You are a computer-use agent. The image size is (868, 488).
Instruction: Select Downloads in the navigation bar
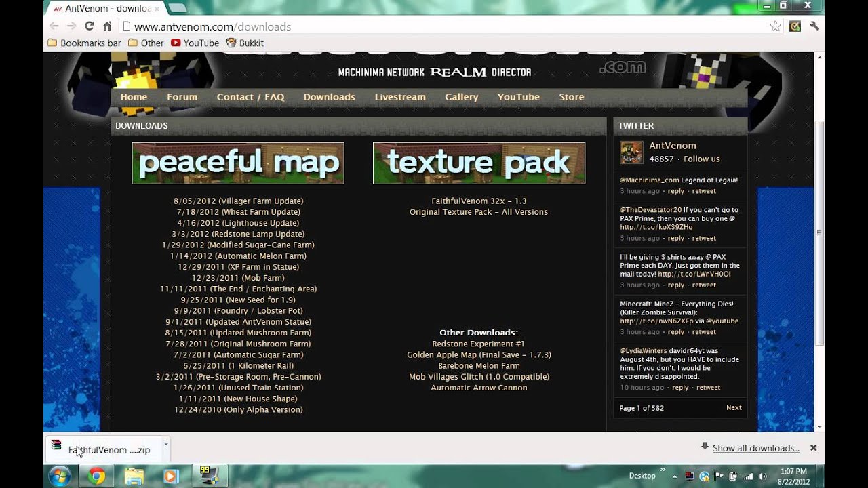click(330, 97)
